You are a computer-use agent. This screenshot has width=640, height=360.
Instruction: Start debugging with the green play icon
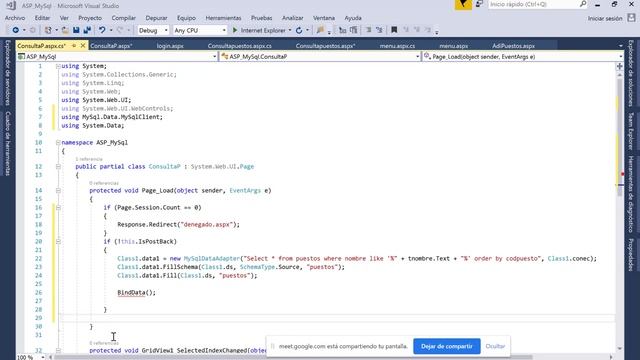tap(235, 30)
